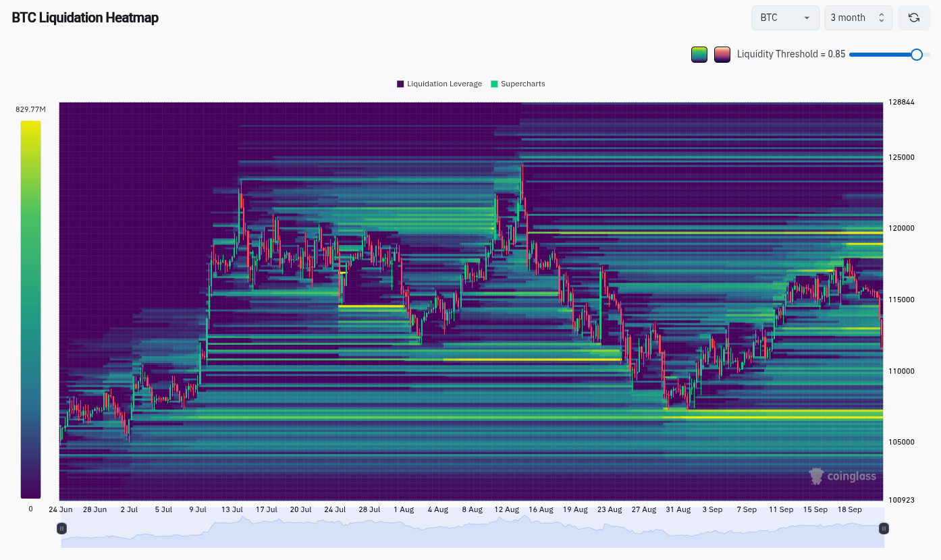This screenshot has height=560, width=941.
Task: Click the Liquidity Threshold slider handle
Action: (x=916, y=55)
